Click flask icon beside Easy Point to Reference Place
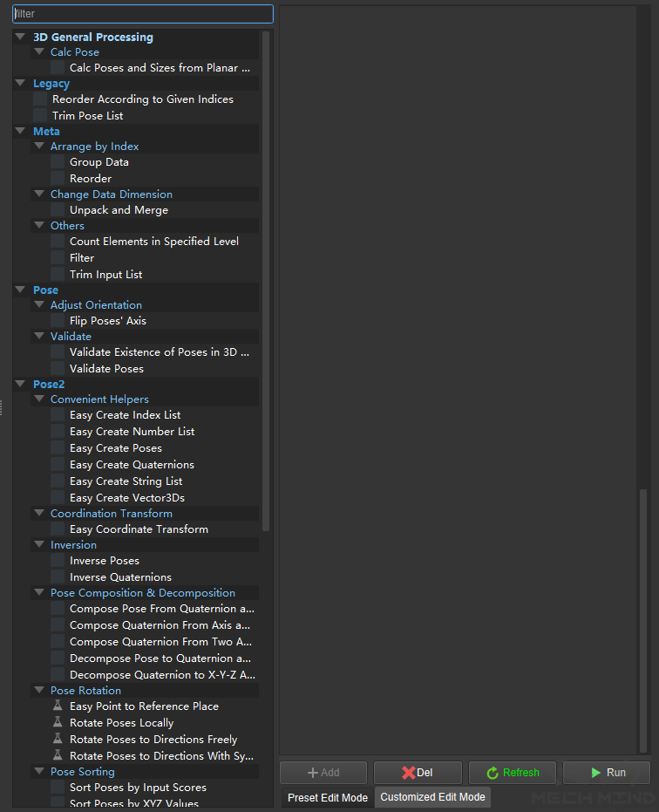659x812 pixels. 58,706
